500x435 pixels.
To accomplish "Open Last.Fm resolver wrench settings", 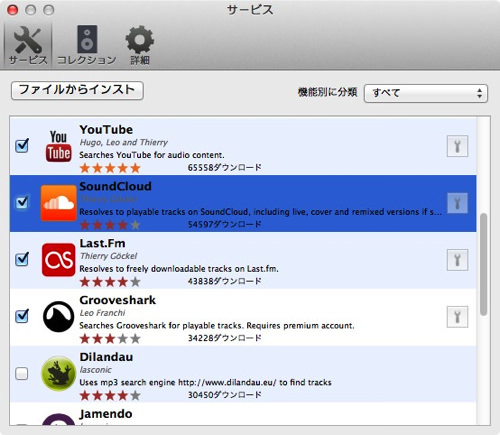I will tap(457, 260).
